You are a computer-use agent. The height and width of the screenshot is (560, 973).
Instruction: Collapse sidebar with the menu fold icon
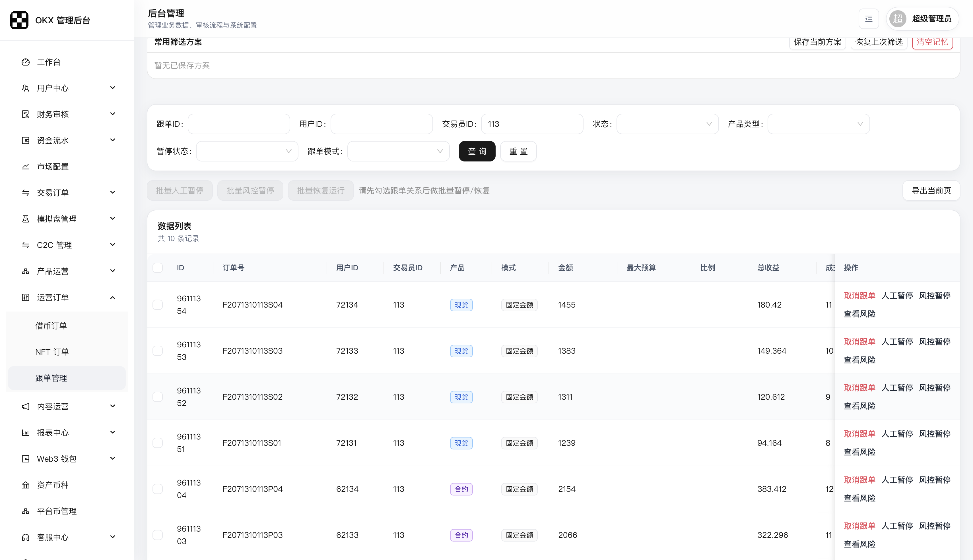coord(868,19)
